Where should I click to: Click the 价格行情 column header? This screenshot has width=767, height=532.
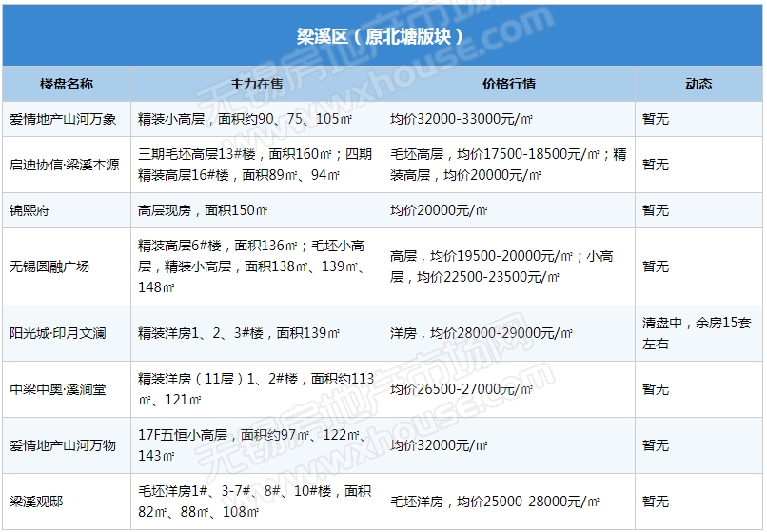(x=508, y=84)
